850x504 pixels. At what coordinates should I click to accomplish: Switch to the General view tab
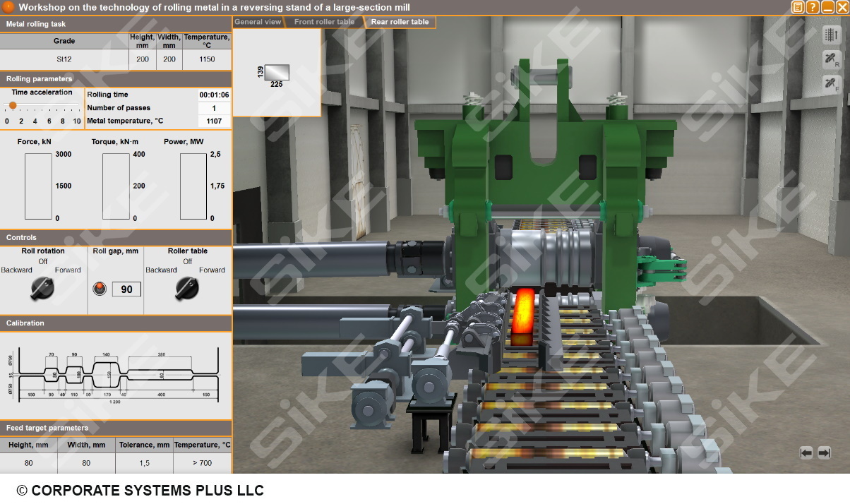coord(258,22)
